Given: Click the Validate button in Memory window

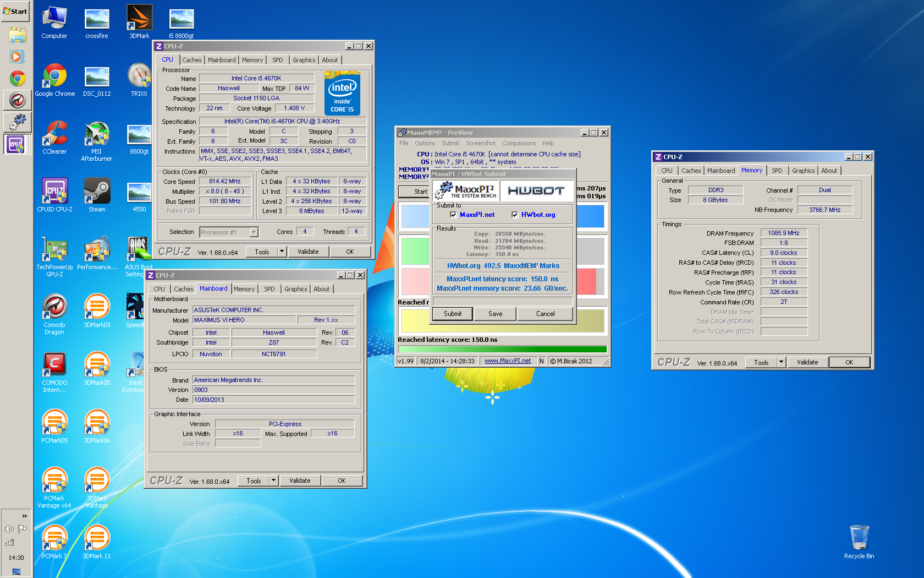Looking at the screenshot, I should click(807, 362).
